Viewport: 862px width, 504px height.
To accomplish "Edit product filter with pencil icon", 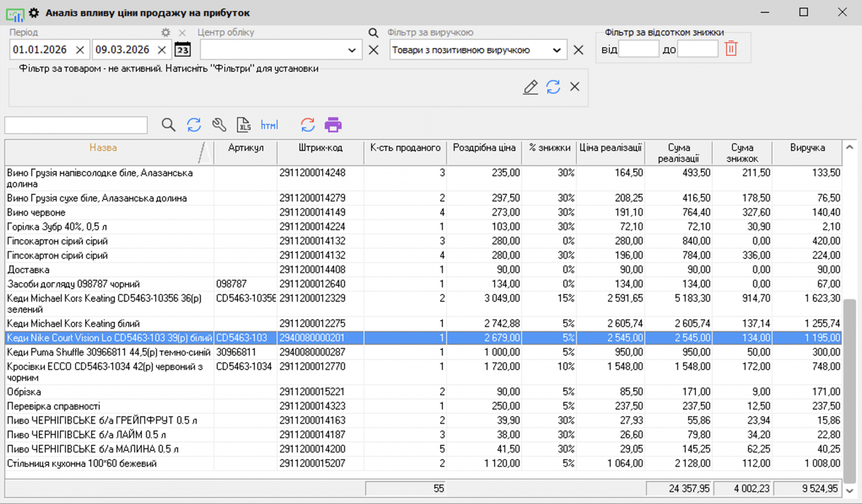I will 530,87.
